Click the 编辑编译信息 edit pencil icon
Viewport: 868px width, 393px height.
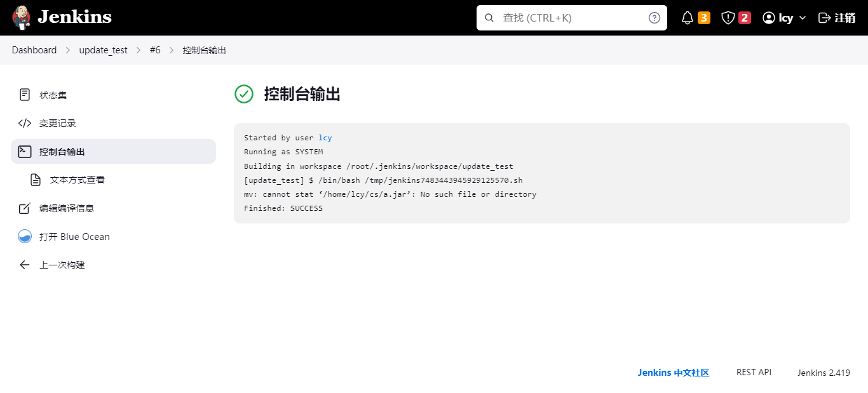(x=25, y=208)
